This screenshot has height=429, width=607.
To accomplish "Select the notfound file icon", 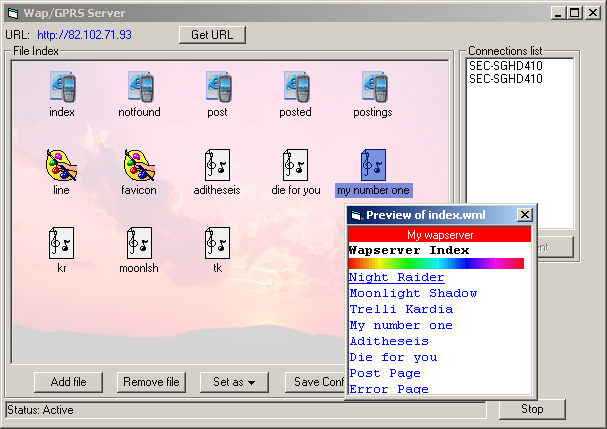I will (140, 87).
